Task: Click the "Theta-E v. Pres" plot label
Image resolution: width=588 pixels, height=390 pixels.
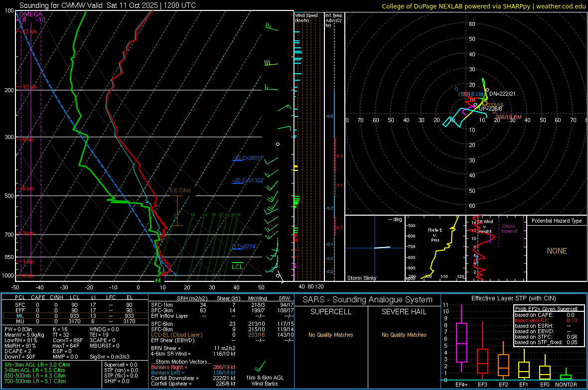Action: point(435,235)
